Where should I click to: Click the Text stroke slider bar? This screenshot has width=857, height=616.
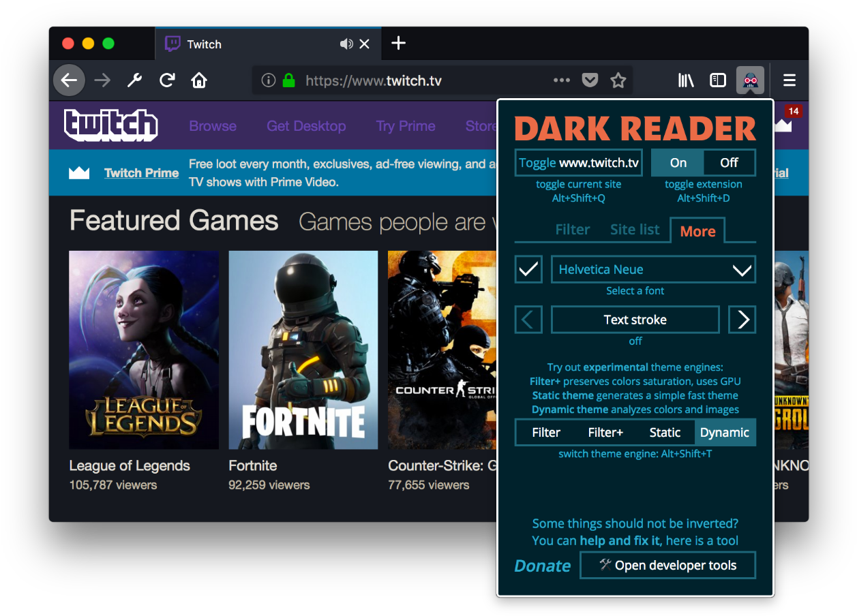pos(635,320)
